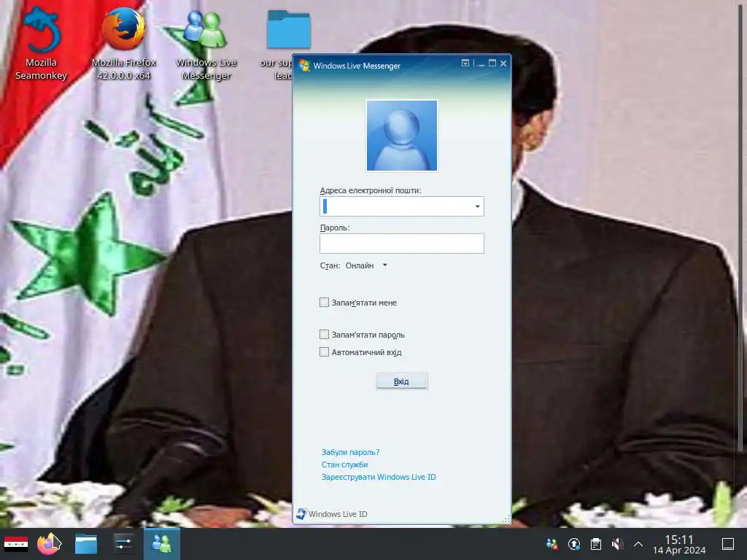Select the Messenger task button in taskbar

(x=162, y=544)
